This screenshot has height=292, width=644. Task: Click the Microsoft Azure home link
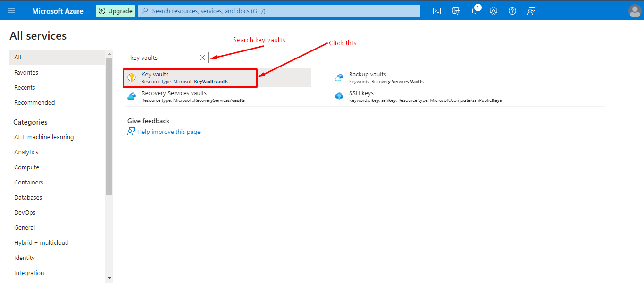(59, 11)
